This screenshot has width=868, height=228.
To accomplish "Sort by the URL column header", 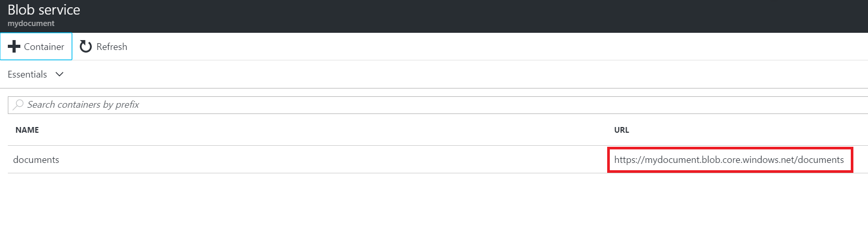I will click(x=621, y=130).
